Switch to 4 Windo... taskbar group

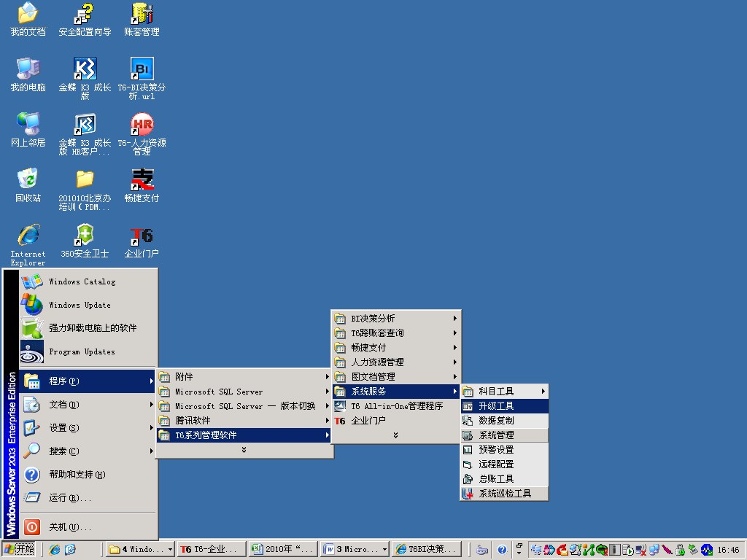[x=140, y=550]
